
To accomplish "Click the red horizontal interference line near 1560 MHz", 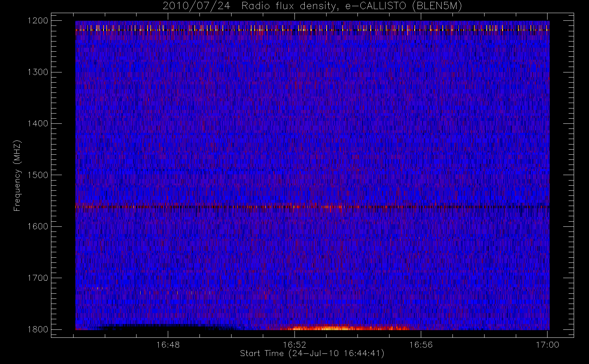I will click(312, 207).
